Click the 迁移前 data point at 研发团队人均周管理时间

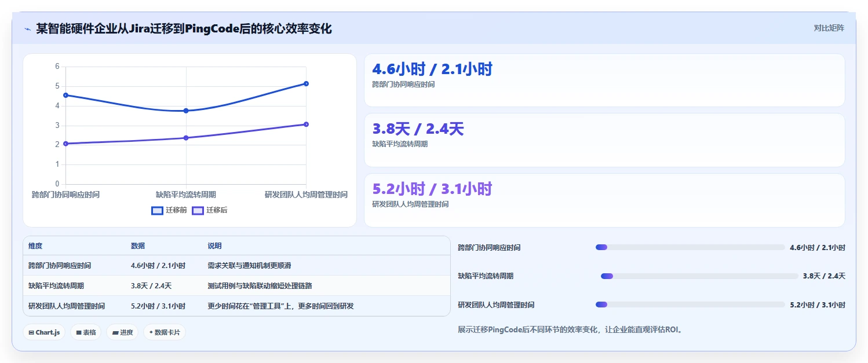pos(306,83)
